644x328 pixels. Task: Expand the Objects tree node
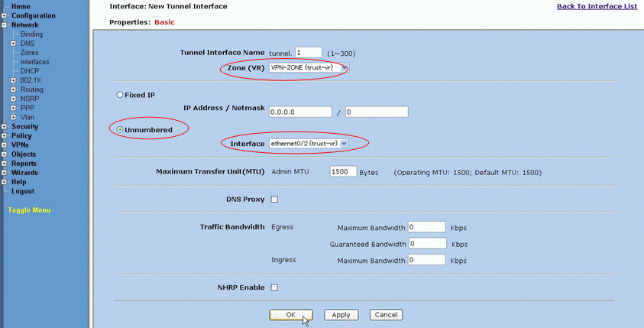click(x=4, y=154)
